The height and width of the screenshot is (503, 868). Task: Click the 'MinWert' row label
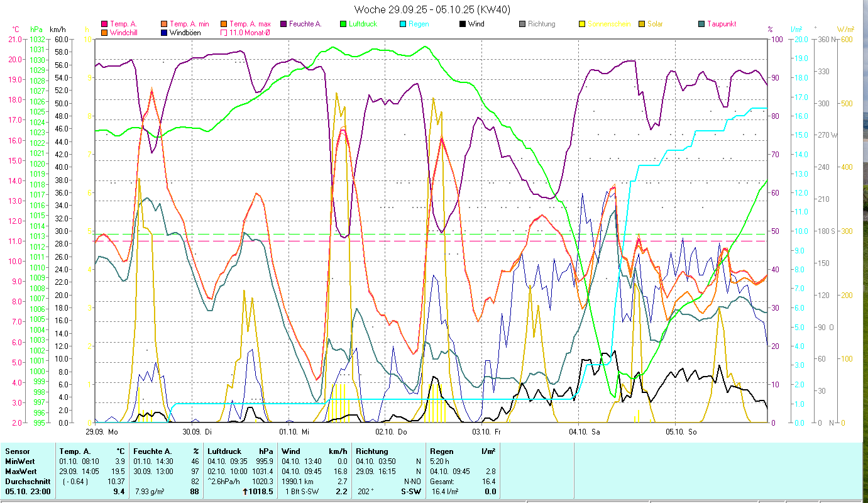point(19,462)
